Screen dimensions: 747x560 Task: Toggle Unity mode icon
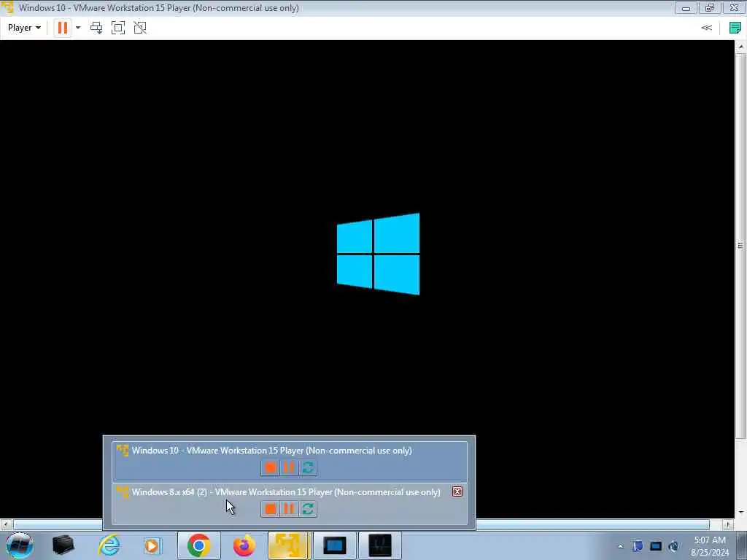pos(140,28)
